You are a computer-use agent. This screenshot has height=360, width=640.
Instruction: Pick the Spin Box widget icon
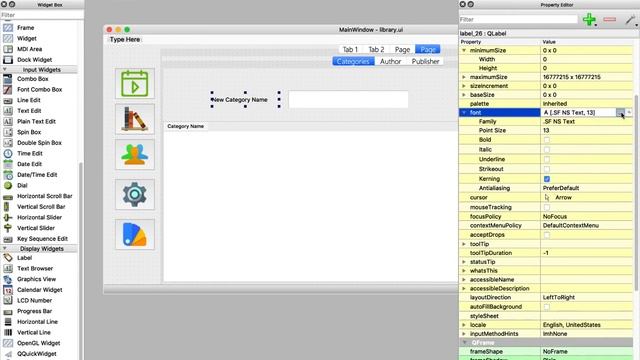[x=8, y=132]
